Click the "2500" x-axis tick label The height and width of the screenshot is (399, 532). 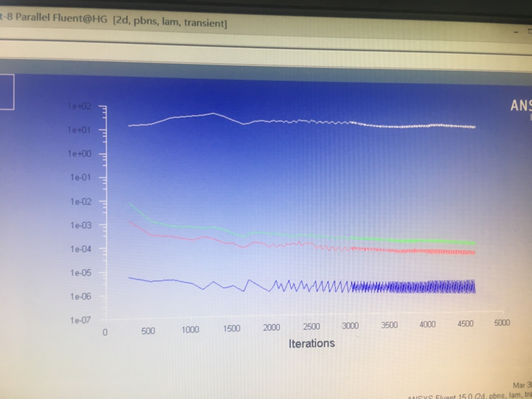coord(311,327)
